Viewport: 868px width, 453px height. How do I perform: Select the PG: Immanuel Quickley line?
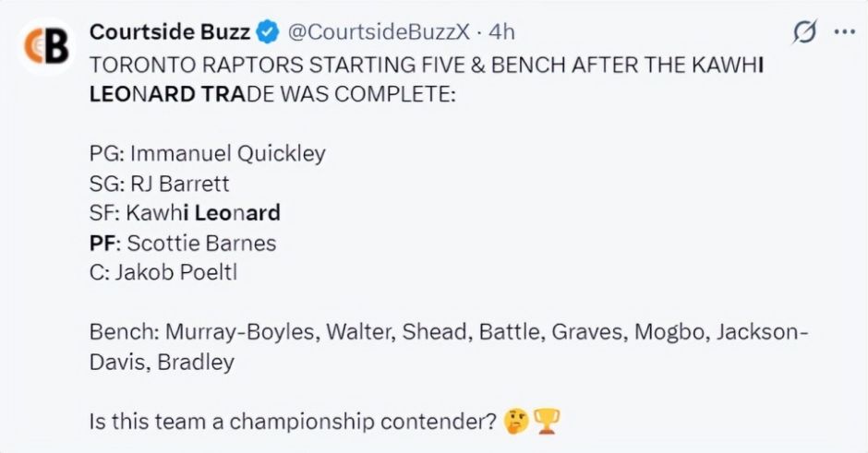click(x=208, y=154)
